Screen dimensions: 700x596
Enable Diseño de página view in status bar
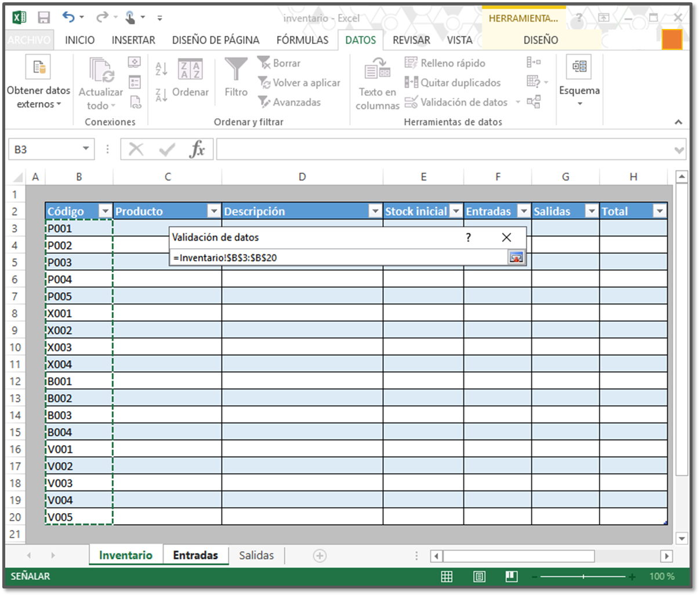(479, 576)
